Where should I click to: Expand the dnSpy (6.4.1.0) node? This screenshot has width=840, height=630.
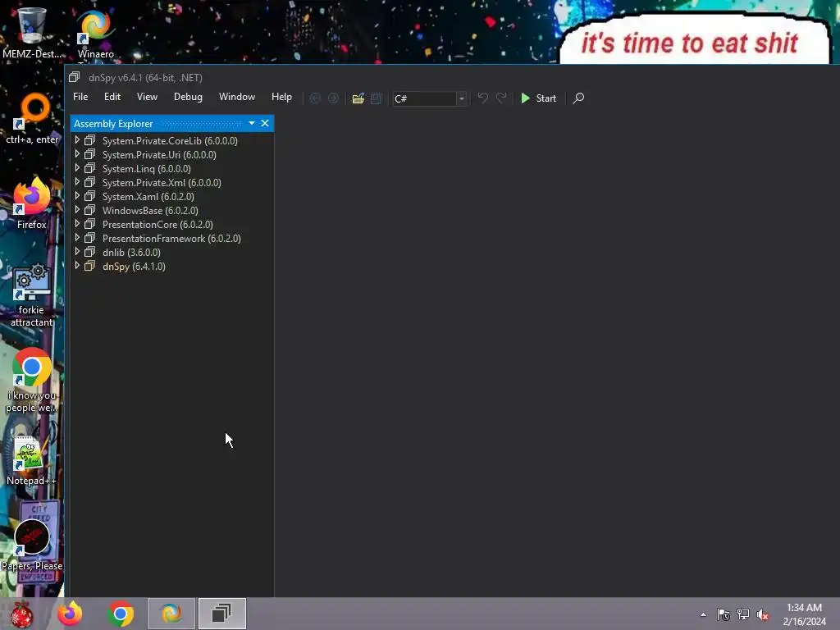[77, 265]
